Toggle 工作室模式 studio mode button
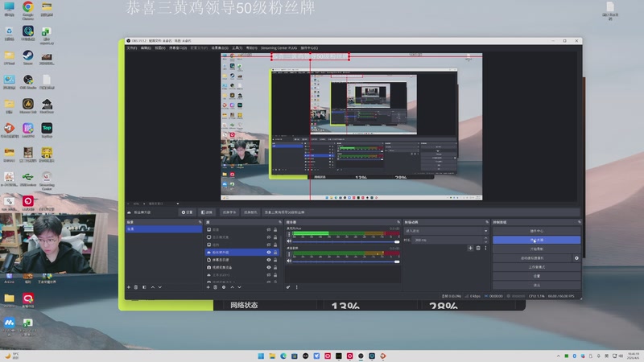This screenshot has width=644, height=362. (536, 267)
